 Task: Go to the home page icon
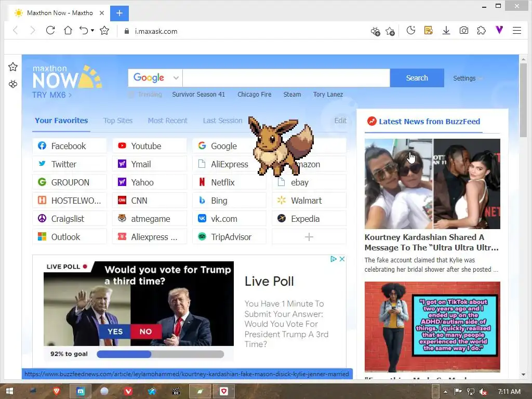68,31
